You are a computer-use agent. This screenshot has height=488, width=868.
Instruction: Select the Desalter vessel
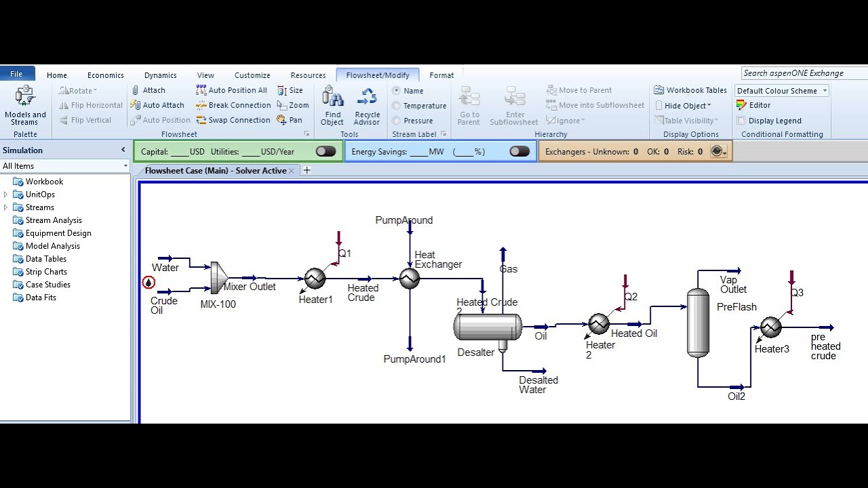pyautogui.click(x=488, y=327)
